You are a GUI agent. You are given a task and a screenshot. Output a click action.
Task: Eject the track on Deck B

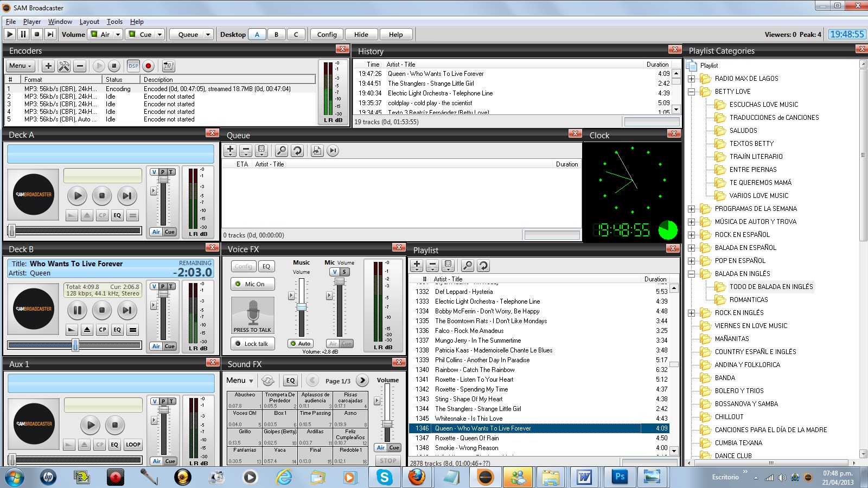click(87, 329)
